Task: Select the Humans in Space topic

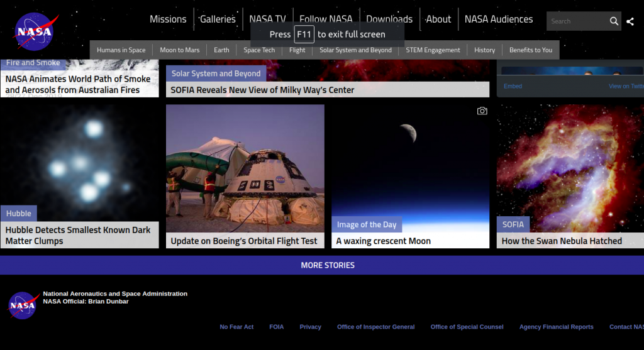Action: tap(121, 50)
